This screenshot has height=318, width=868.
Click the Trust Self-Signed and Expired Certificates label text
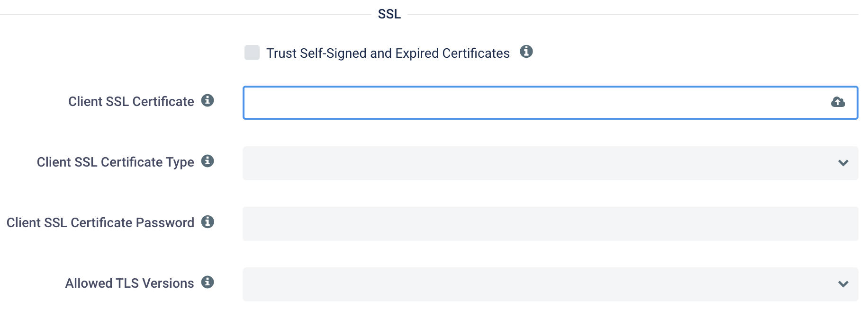(x=388, y=53)
